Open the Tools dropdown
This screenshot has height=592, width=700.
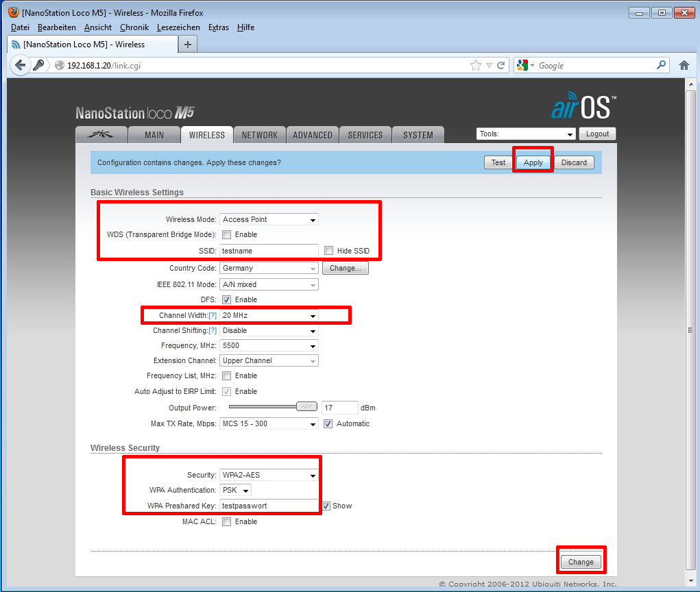pyautogui.click(x=526, y=134)
